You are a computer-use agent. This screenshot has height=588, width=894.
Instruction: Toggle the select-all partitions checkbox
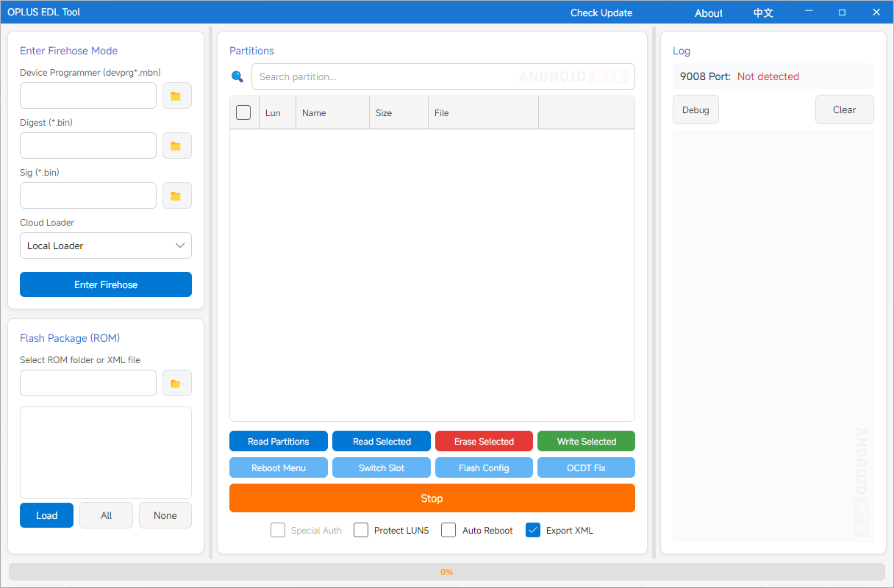point(243,112)
